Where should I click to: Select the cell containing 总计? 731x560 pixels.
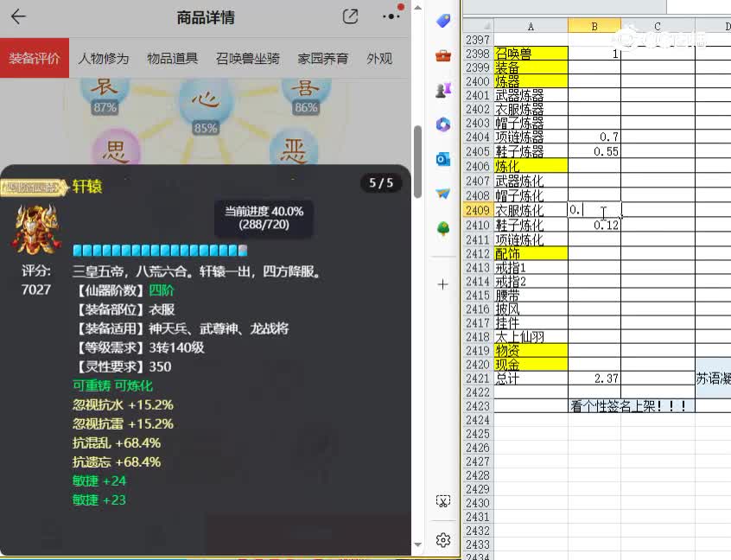507,379
